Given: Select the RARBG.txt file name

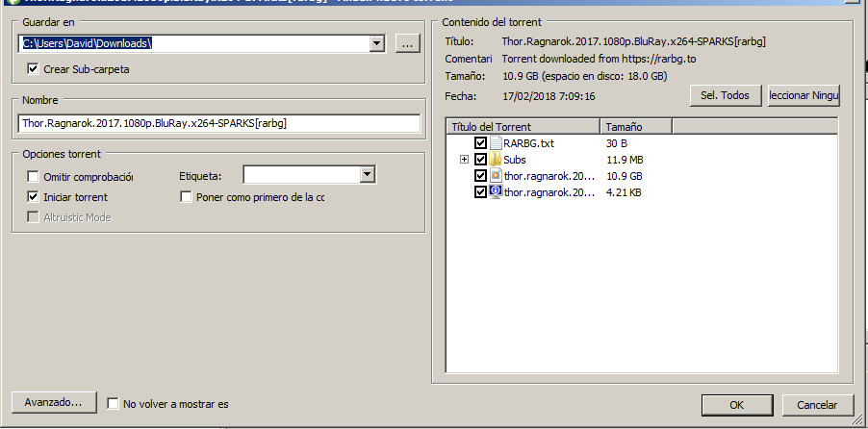Looking at the screenshot, I should click(528, 143).
